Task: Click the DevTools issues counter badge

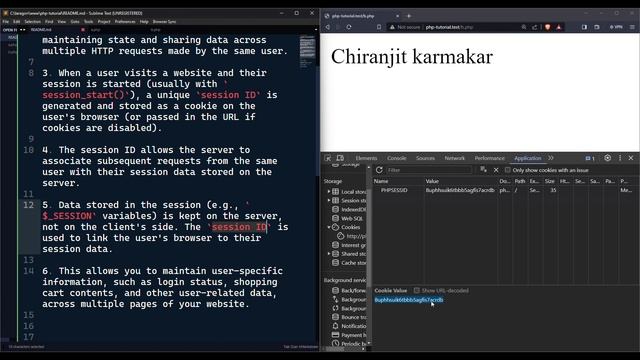Action: point(590,158)
